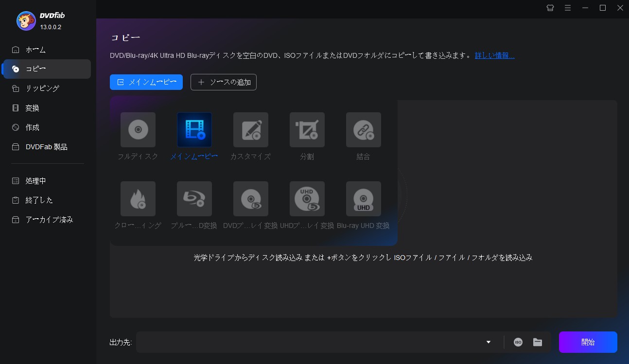Open the hamburger menu in title bar
This screenshot has height=364, width=629.
pyautogui.click(x=568, y=8)
